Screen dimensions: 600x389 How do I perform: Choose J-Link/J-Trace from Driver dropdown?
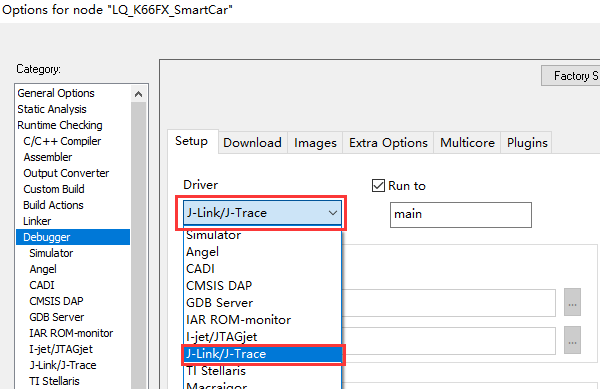[x=262, y=354]
